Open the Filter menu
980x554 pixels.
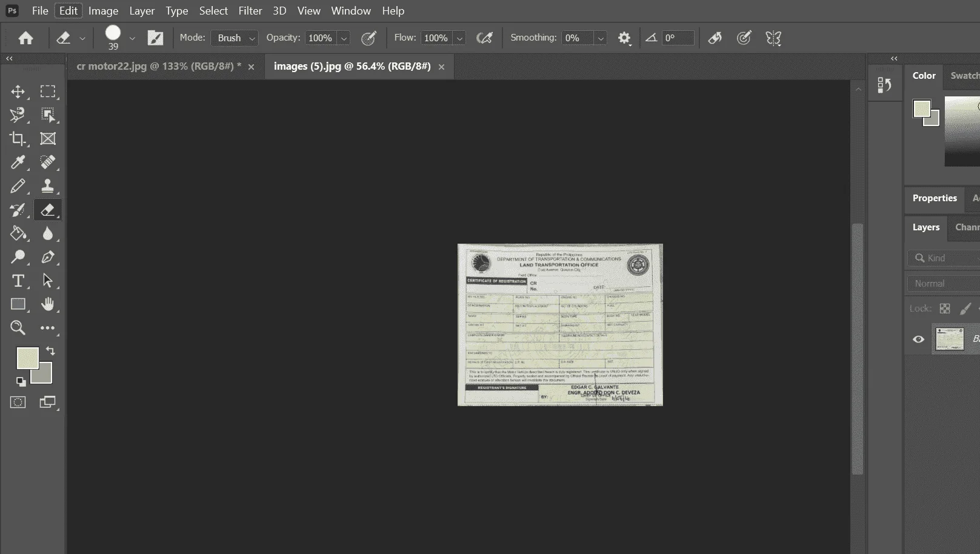tap(250, 11)
